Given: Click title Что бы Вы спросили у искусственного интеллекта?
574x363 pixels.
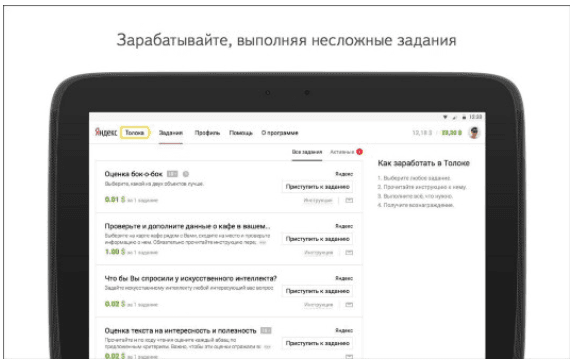Looking at the screenshot, I should [x=191, y=278].
